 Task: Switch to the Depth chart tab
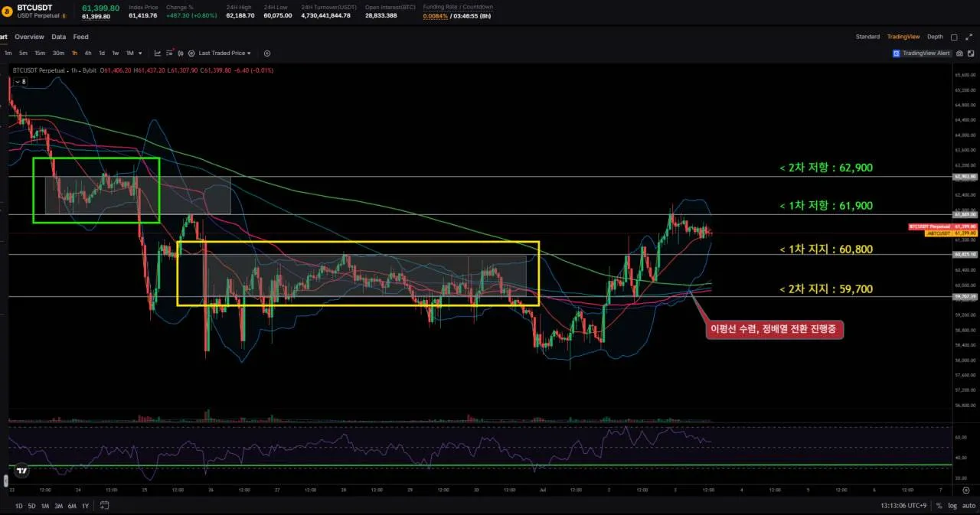[935, 37]
